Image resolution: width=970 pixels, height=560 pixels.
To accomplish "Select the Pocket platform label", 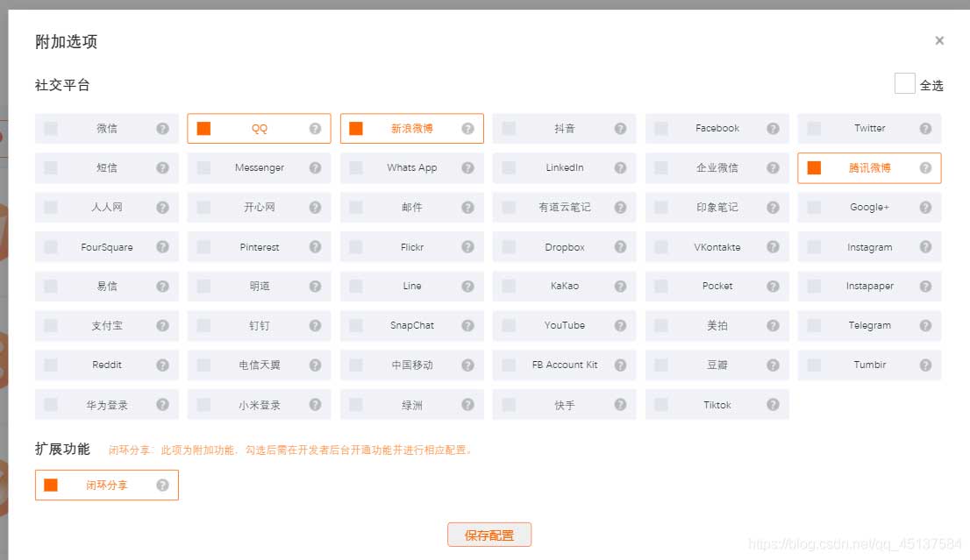I will (x=717, y=287).
